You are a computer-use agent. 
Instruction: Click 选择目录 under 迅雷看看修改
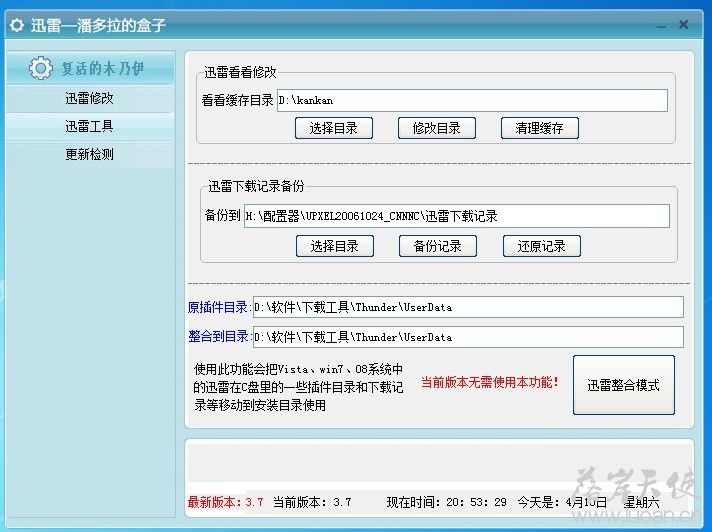coord(334,128)
